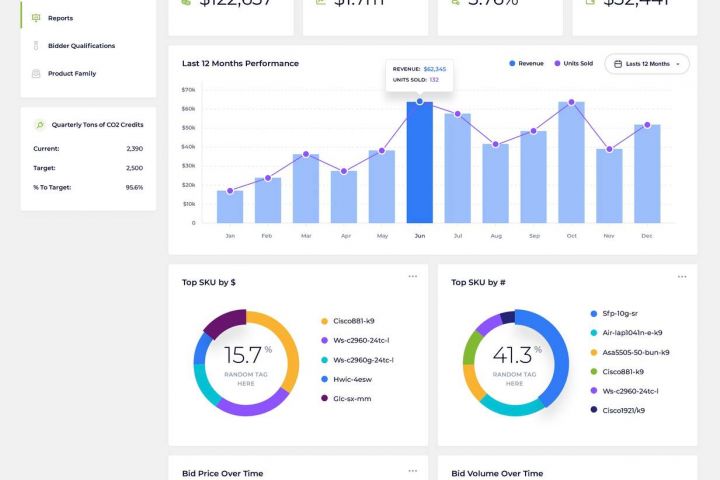
Task: Open the Top SKU by $ options menu
Action: [x=413, y=277]
